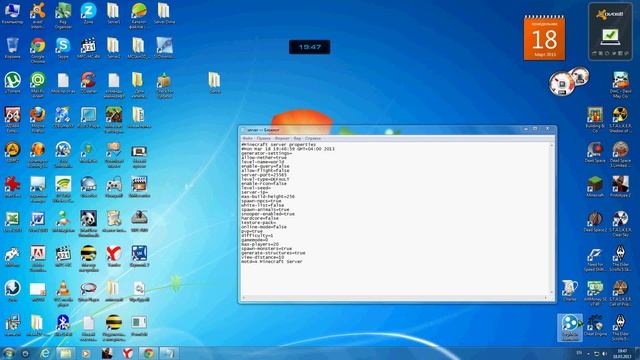Show hidden system tray icons
This screenshot has height=360, width=640.
coord(588,353)
